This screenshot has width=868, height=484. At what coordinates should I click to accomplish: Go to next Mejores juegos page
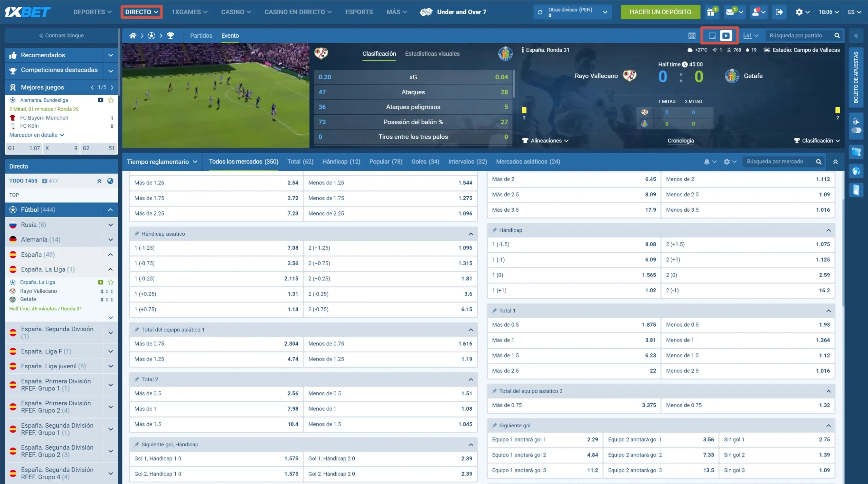[x=112, y=88]
